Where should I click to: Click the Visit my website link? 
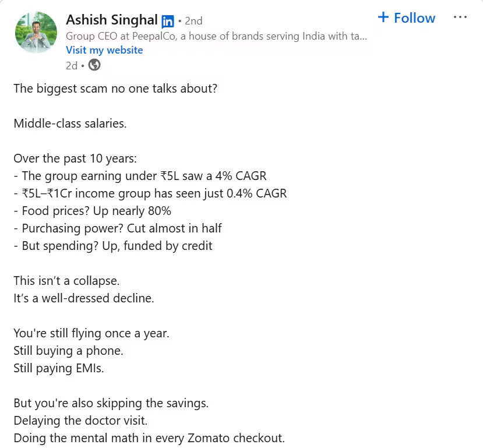(x=104, y=50)
